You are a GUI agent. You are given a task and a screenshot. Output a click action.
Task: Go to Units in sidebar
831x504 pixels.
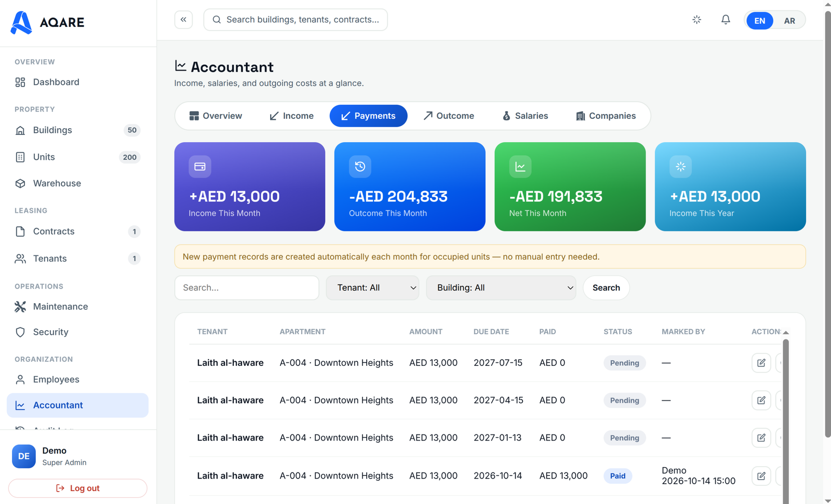[77, 157]
